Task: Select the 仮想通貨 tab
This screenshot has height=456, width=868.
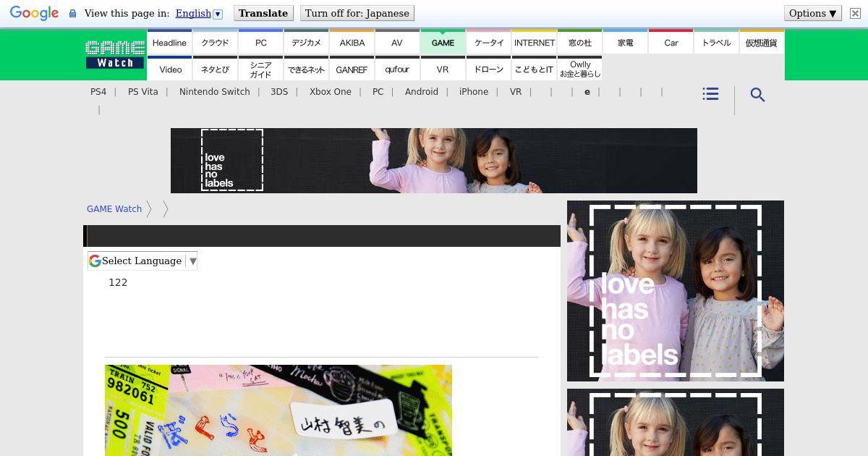Action: tap(762, 43)
